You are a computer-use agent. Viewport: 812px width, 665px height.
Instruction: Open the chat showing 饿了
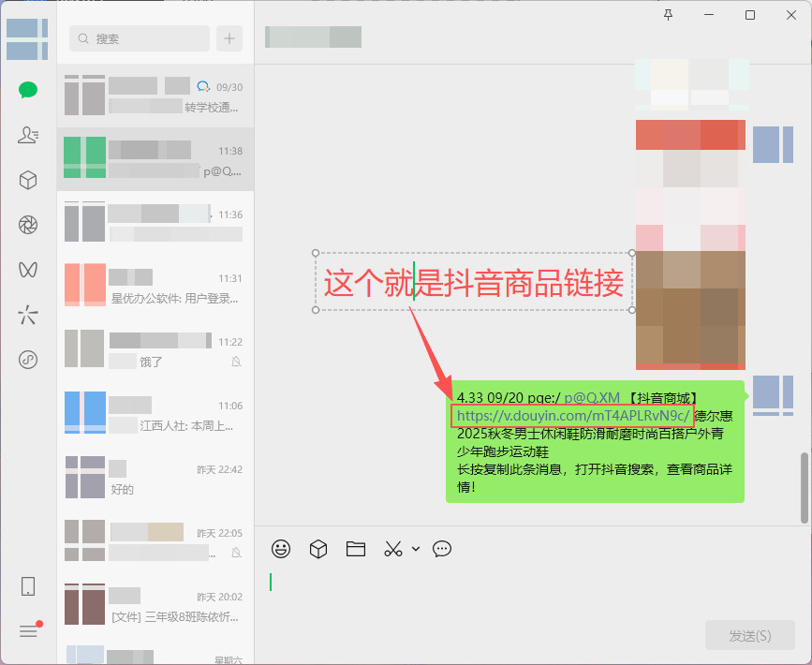[155, 350]
